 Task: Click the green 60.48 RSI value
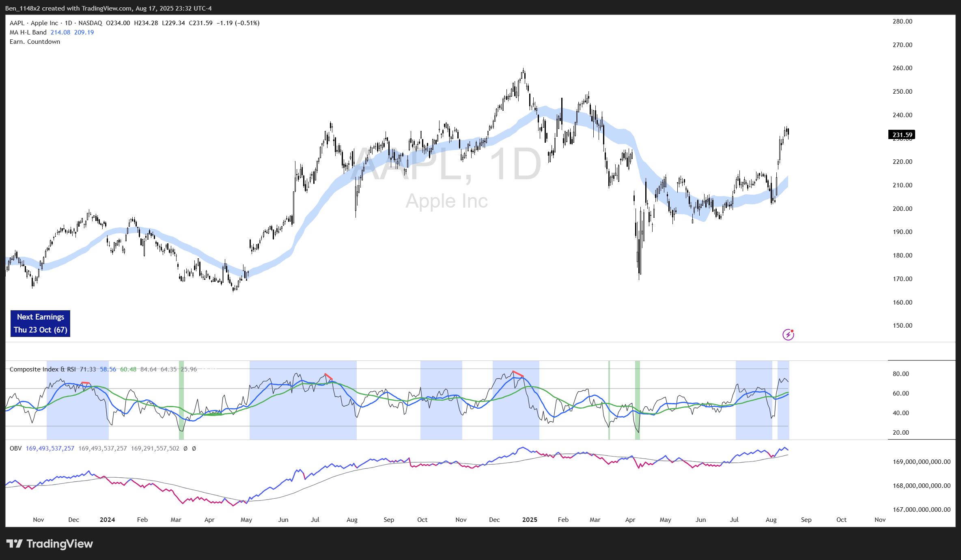128,369
